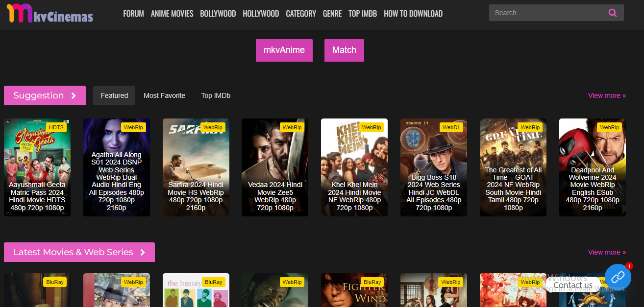Open the Fighter in the Wind BluRay card
The image size is (644, 307).
pos(354,290)
